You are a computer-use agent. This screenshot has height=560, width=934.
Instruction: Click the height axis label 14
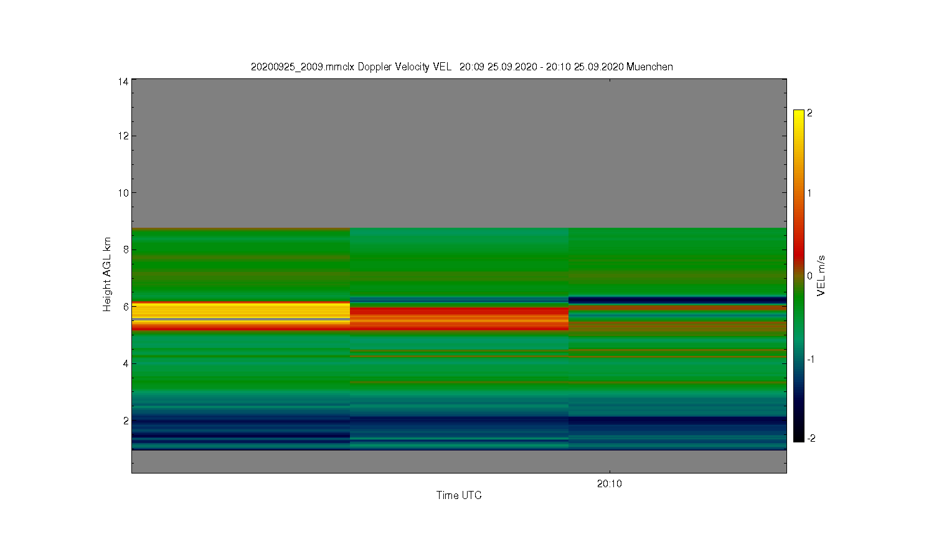coord(123,82)
